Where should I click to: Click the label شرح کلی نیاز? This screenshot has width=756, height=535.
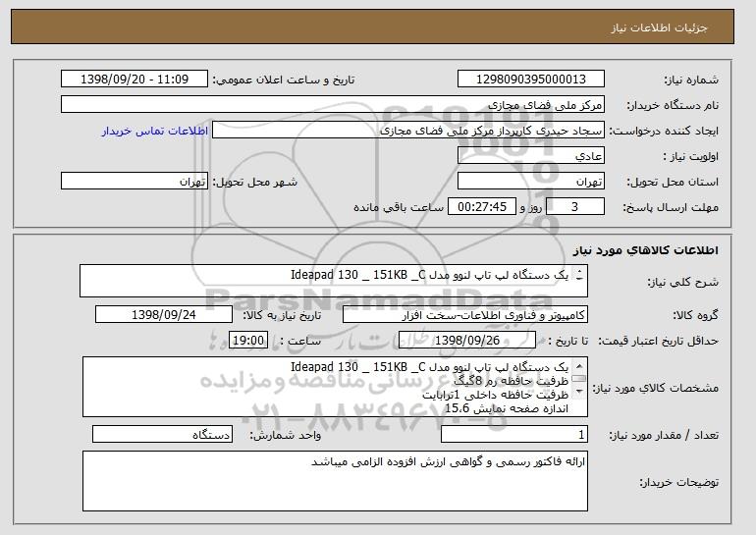pos(682,283)
